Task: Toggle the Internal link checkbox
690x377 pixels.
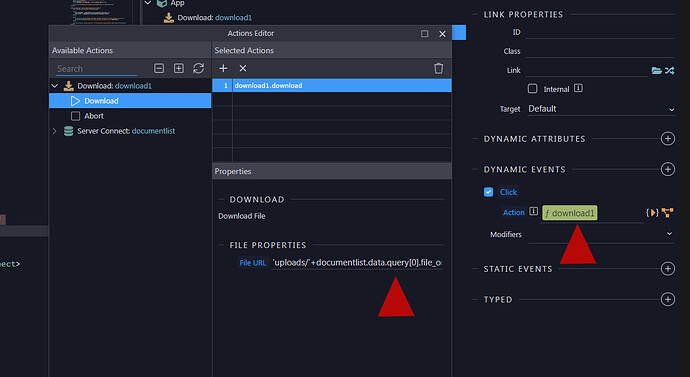Action: tap(532, 89)
